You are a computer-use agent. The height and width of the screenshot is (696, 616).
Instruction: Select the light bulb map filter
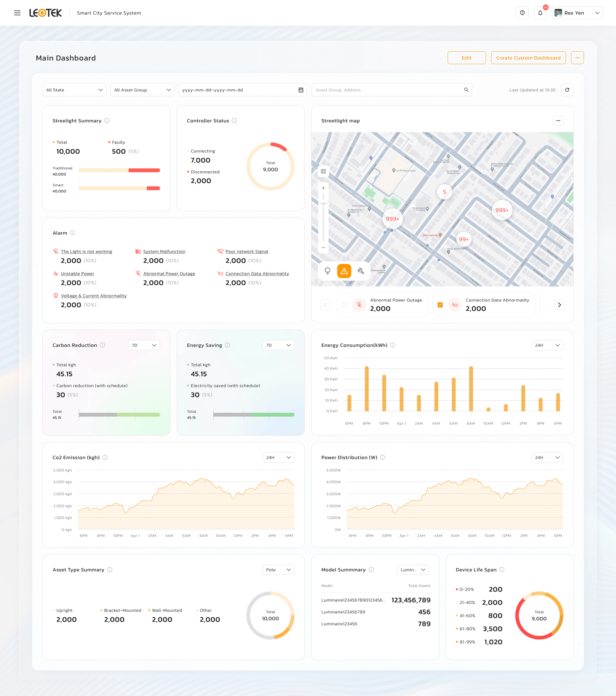coord(327,271)
